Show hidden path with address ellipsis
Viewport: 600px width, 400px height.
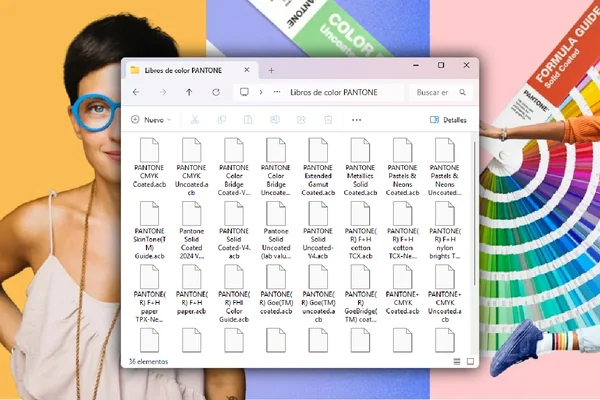click(x=277, y=92)
